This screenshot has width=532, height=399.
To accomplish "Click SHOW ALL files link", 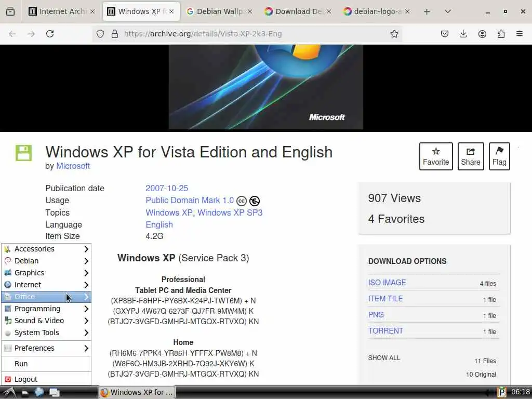I will click(x=384, y=358).
